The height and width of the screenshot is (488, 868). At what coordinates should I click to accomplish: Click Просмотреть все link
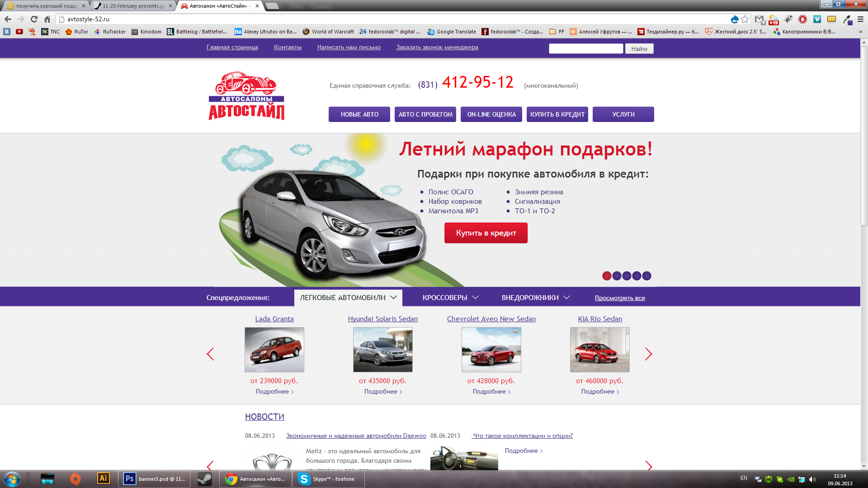[620, 298]
